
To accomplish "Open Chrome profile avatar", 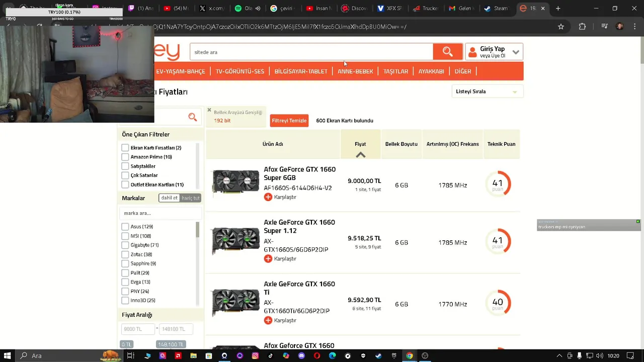I will click(620, 27).
